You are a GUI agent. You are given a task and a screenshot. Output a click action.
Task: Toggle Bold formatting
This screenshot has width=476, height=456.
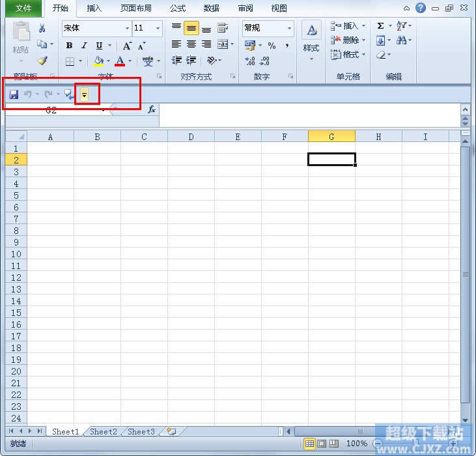[69, 46]
